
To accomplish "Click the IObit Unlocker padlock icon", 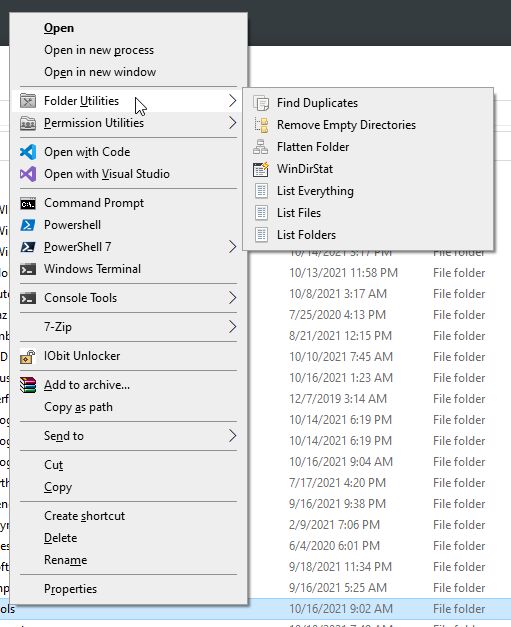I will (x=28, y=356).
